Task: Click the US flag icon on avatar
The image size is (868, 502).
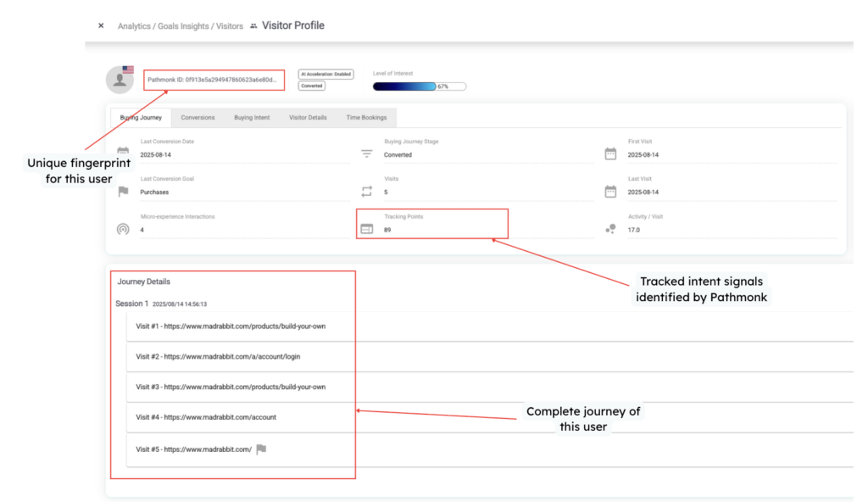Action: click(x=128, y=70)
